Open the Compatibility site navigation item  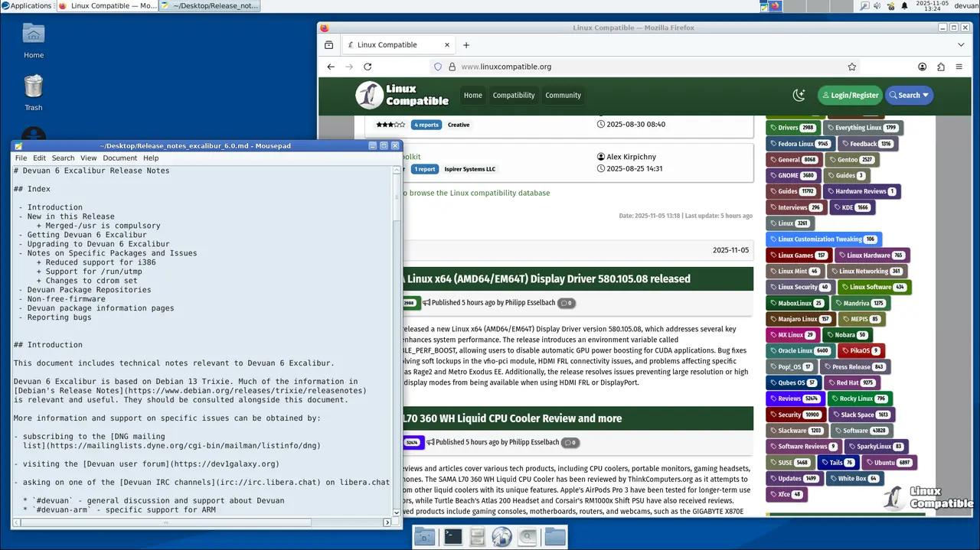[513, 96]
